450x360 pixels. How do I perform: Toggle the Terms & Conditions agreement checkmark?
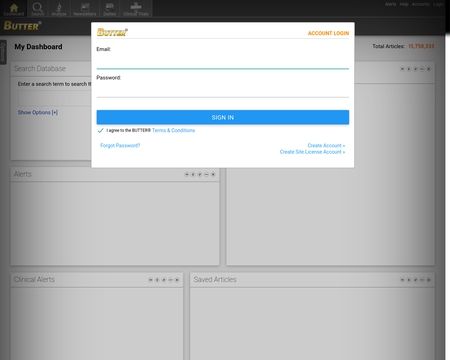coord(100,130)
